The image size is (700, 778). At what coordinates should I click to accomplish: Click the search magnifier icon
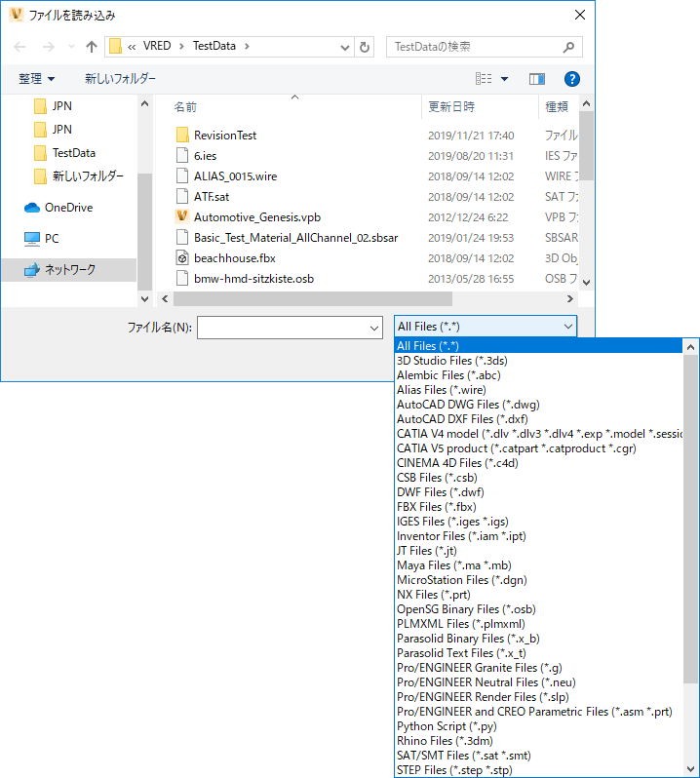(568, 47)
